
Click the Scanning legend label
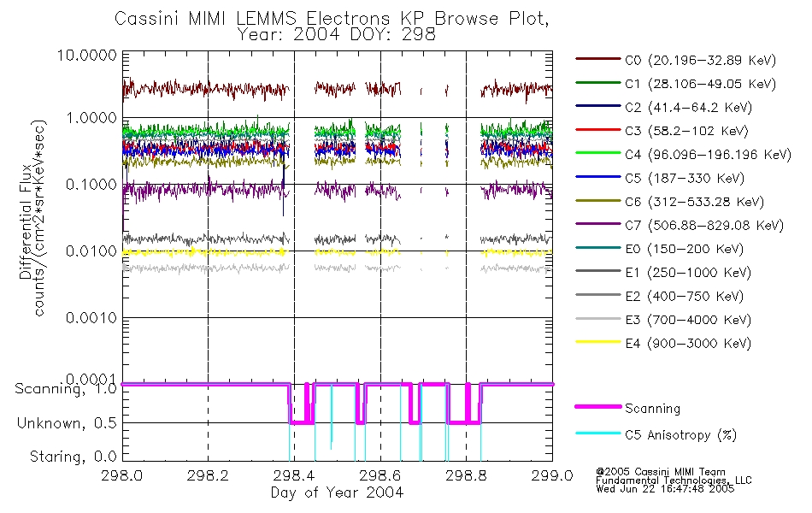tap(652, 409)
